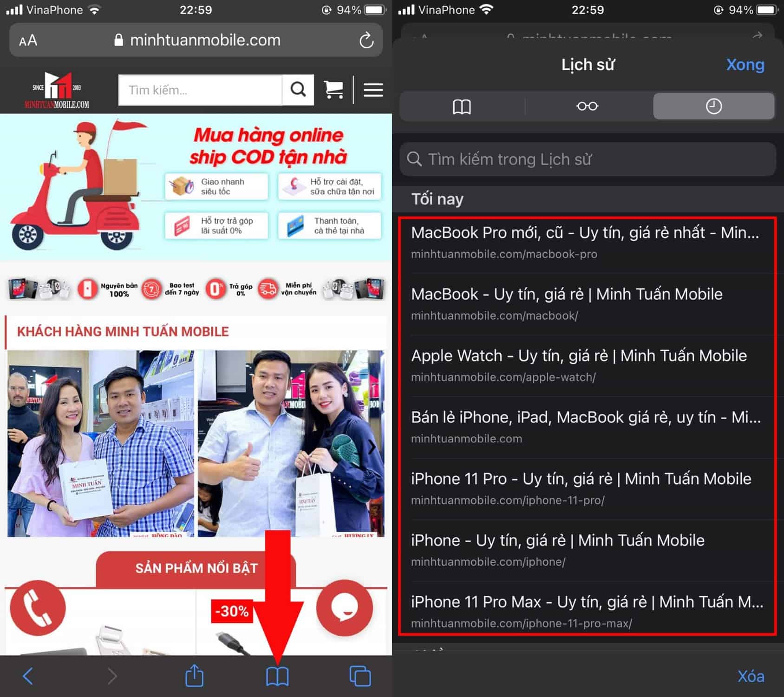Select the History clock tab

click(x=713, y=106)
